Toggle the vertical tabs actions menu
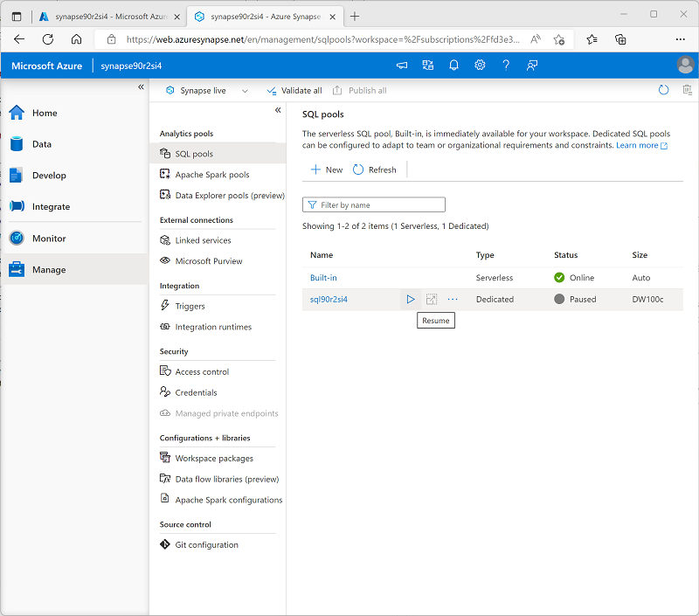 pos(17,17)
